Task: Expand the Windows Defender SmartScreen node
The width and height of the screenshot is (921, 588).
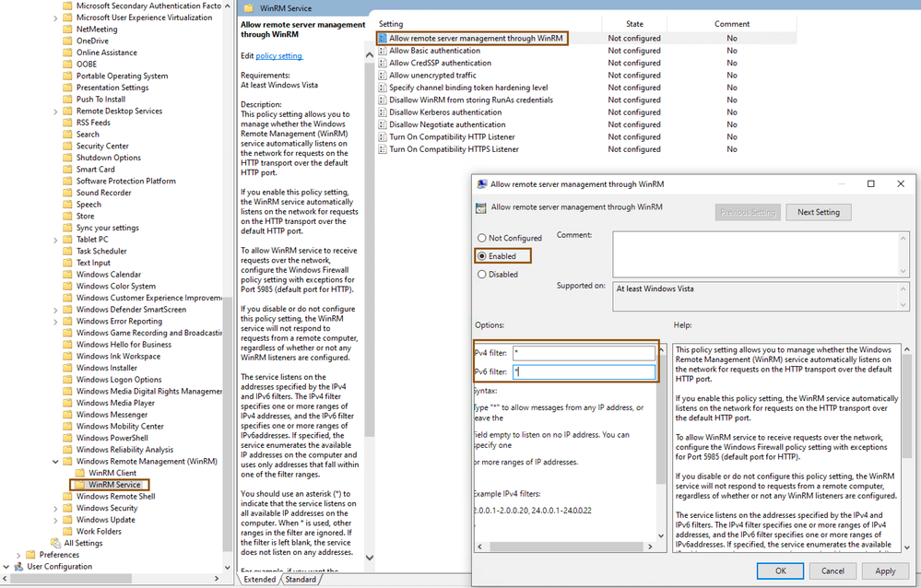Action: pyautogui.click(x=56, y=310)
